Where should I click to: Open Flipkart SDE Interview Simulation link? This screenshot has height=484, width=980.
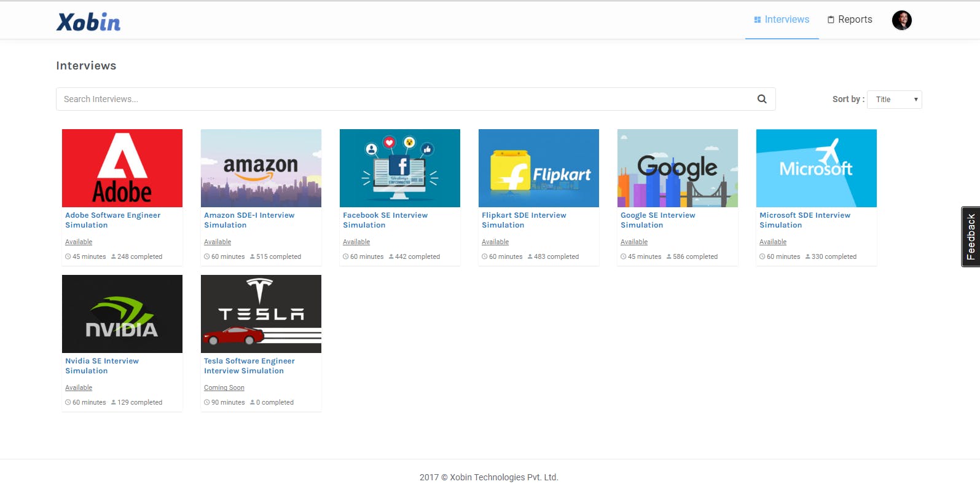pyautogui.click(x=524, y=220)
